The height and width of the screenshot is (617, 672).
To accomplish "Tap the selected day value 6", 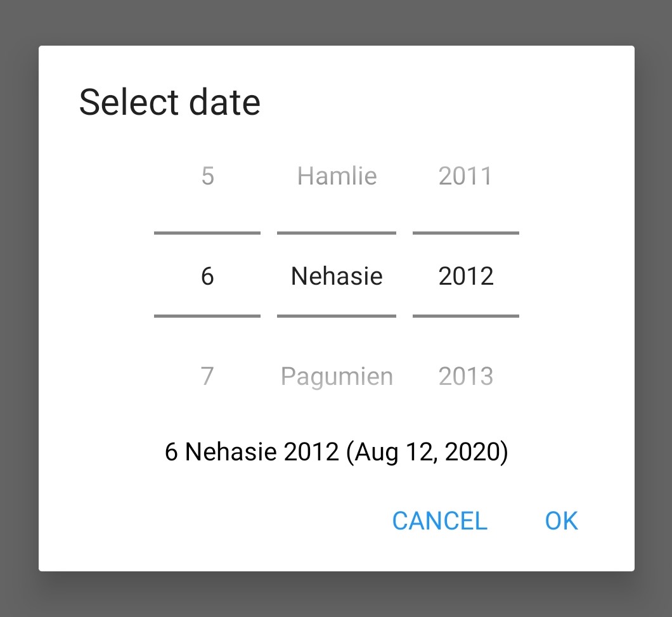I will [x=207, y=276].
